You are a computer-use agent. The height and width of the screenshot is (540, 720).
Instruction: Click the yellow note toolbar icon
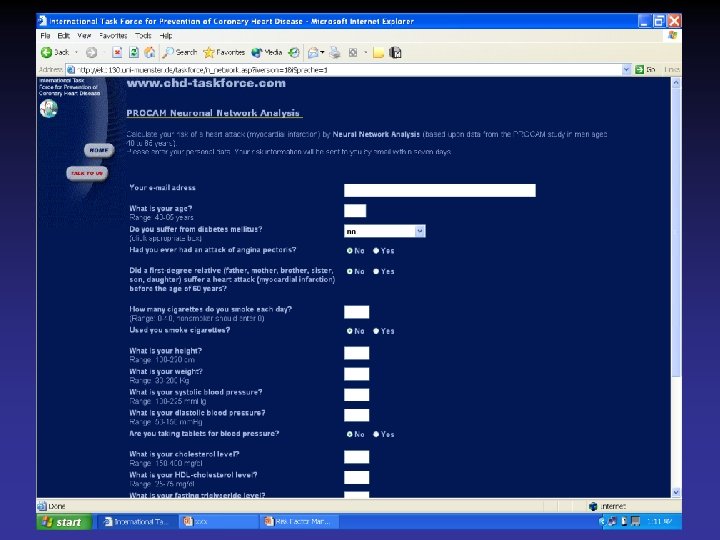(378, 53)
